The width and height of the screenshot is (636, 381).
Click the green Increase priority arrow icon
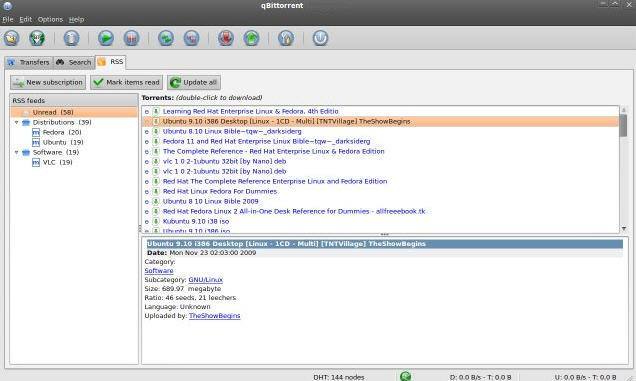(251, 38)
